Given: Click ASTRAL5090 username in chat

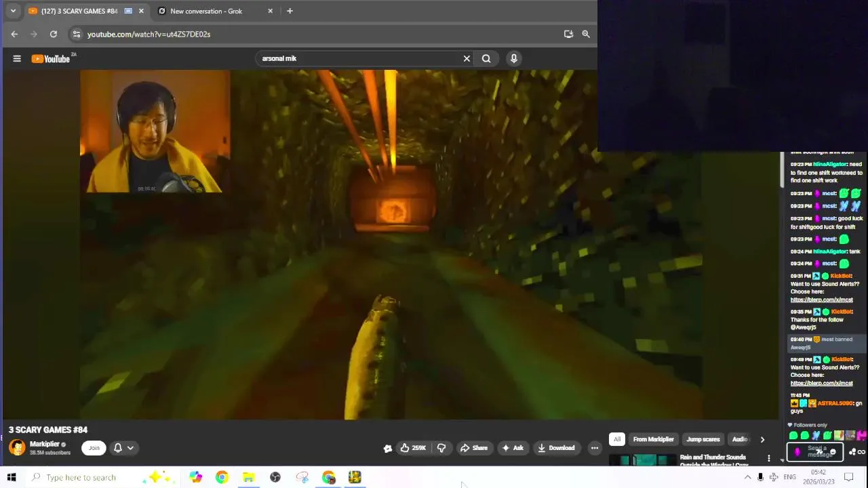Looking at the screenshot, I should (x=835, y=403).
